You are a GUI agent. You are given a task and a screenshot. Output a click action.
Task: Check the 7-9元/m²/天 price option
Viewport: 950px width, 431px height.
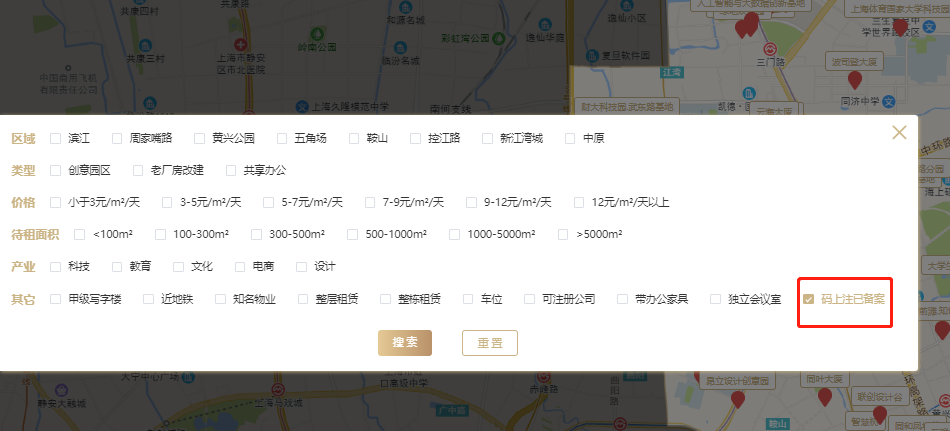(370, 202)
